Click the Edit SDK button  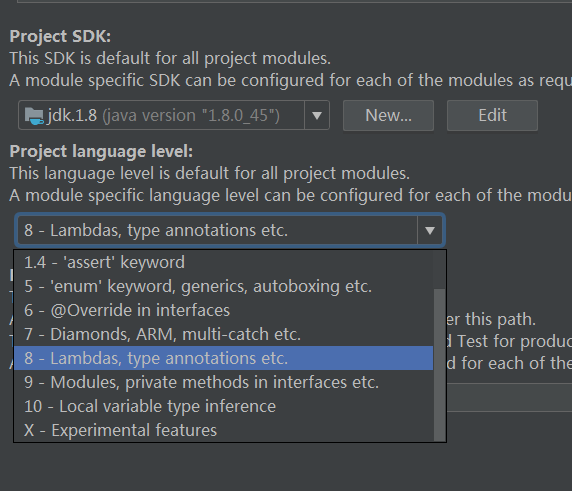coord(492,116)
